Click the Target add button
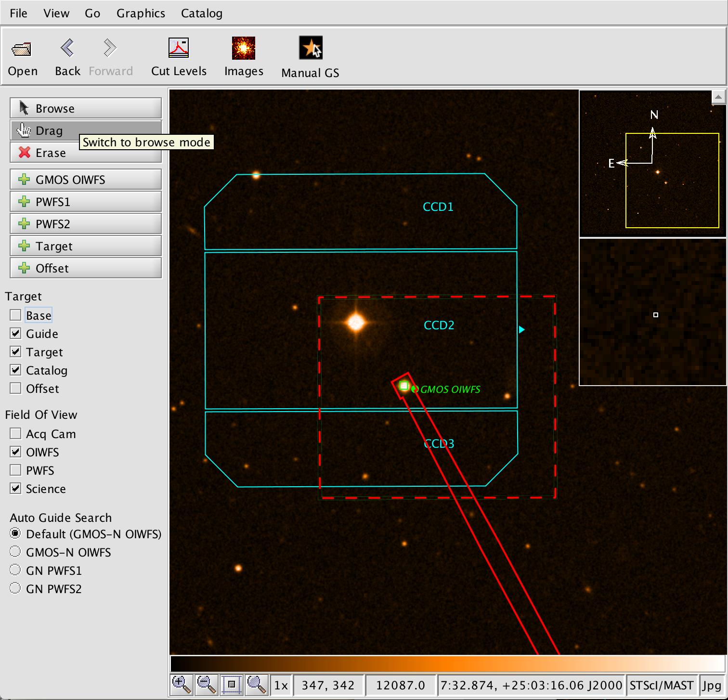728x700 pixels. pos(86,246)
